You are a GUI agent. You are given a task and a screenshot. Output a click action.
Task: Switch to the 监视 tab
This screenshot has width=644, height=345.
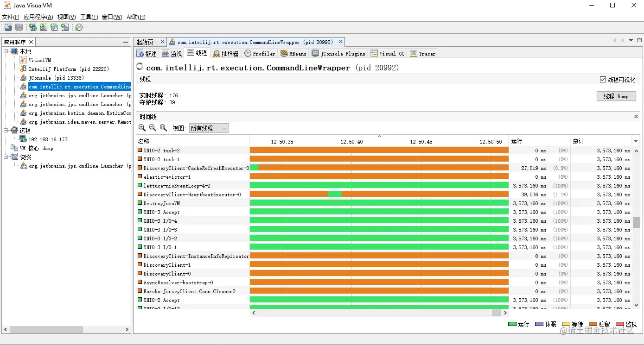click(172, 54)
